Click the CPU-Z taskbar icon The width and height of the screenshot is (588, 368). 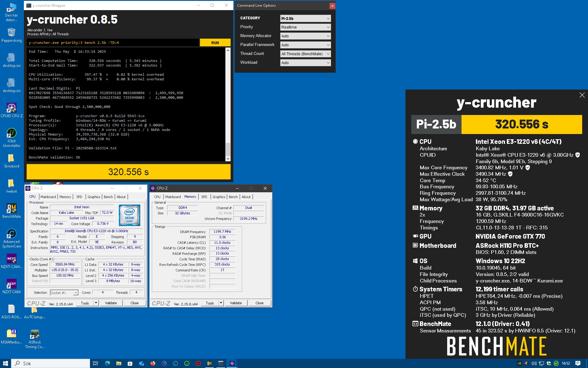(232, 363)
